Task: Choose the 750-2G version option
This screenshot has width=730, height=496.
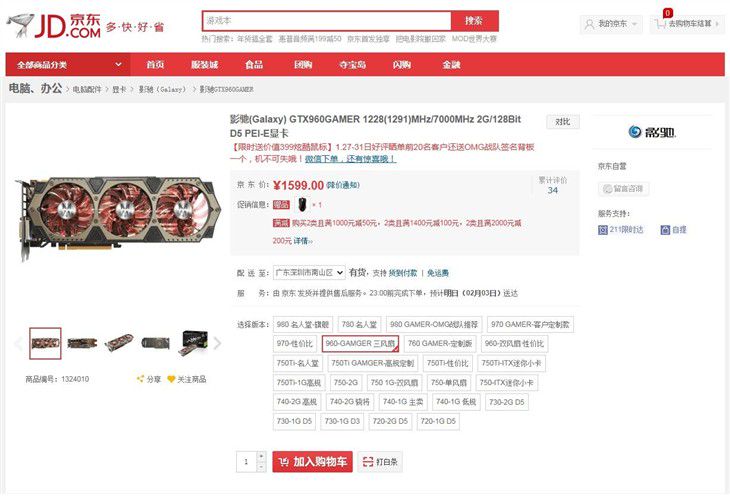Action: coord(345,382)
